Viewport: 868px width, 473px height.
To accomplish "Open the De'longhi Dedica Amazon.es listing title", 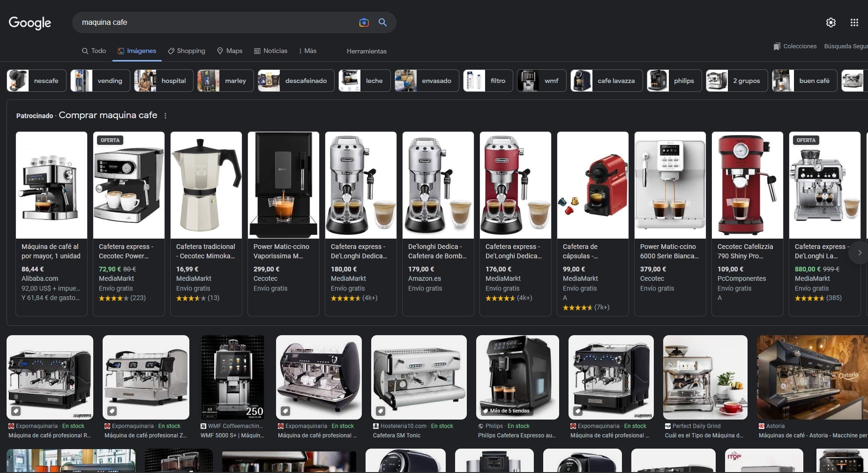I will coord(437,251).
